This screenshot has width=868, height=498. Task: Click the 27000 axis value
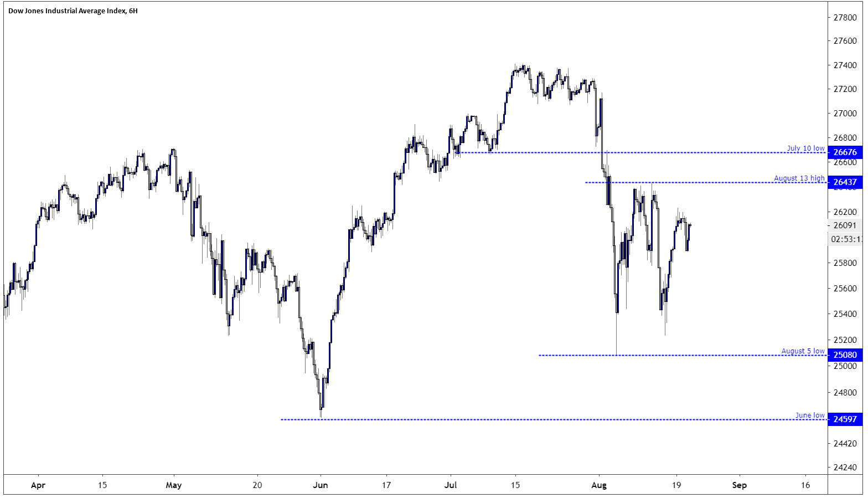pyautogui.click(x=845, y=114)
